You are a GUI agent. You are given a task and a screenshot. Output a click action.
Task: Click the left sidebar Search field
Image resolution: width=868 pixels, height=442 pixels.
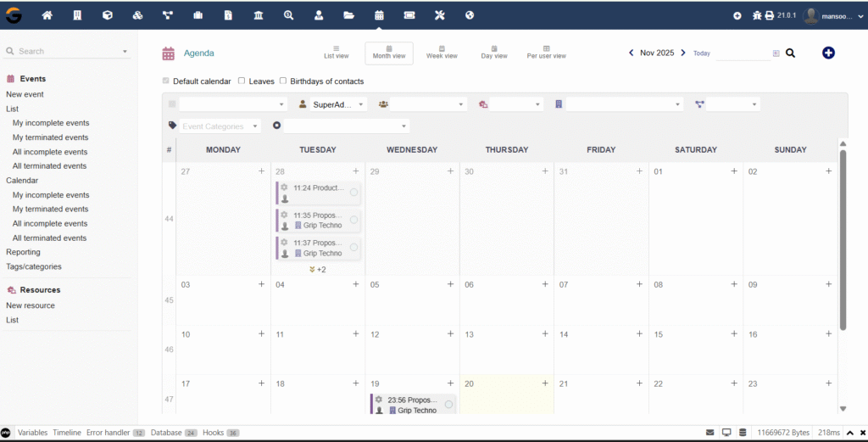68,51
